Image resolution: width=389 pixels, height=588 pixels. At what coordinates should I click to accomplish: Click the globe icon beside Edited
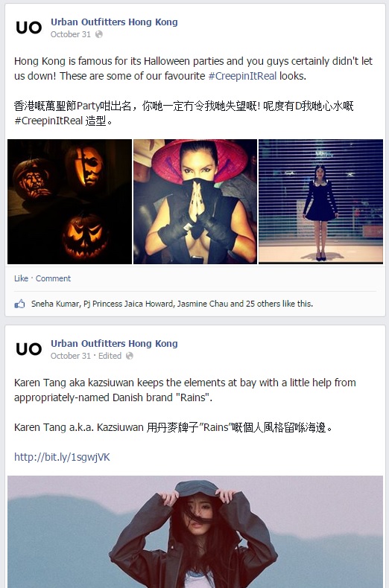[129, 356]
